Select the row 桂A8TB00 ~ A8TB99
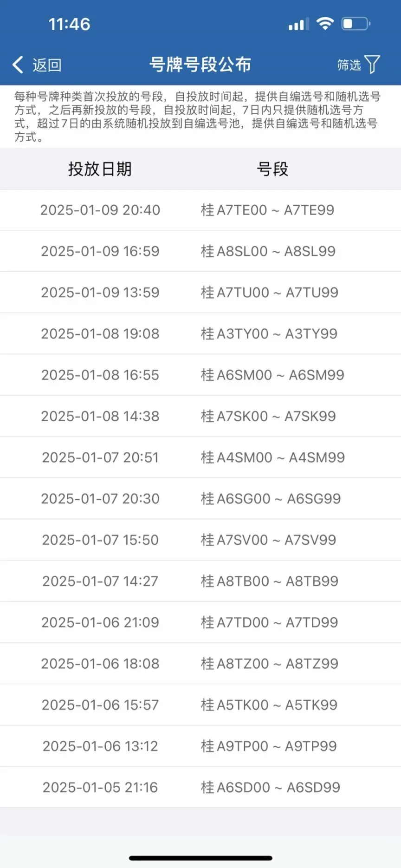 [269, 581]
